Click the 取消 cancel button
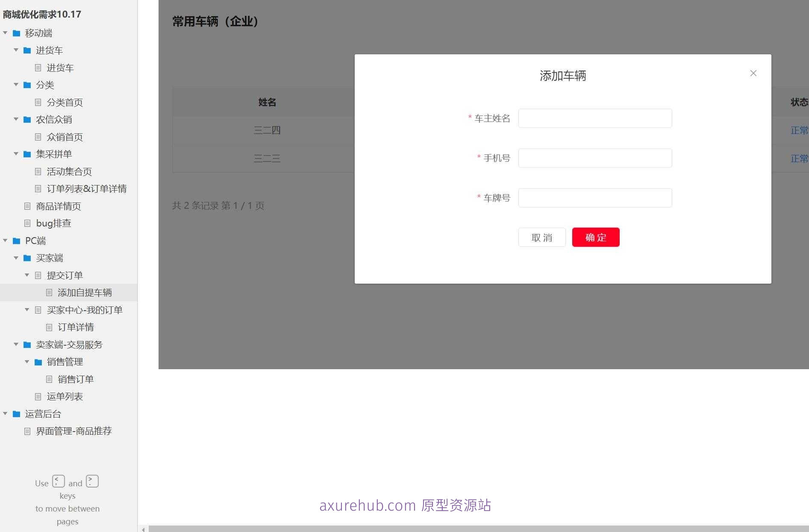The height and width of the screenshot is (532, 809). coord(541,237)
